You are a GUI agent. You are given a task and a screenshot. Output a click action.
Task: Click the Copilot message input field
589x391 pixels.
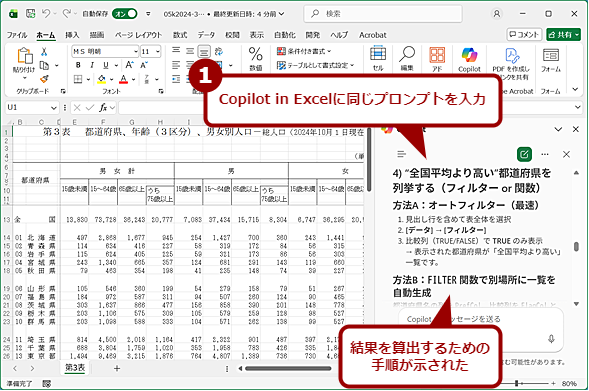click(x=481, y=329)
